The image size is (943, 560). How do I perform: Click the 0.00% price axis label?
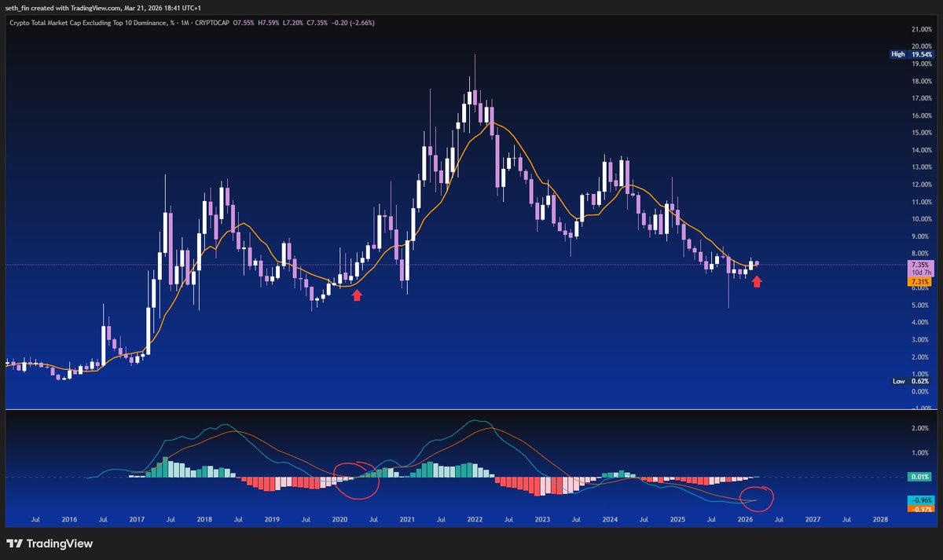coord(922,391)
